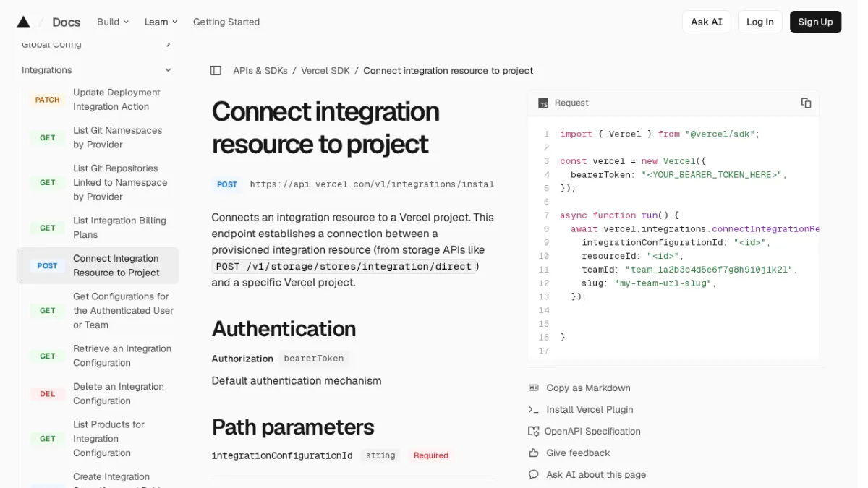This screenshot has height=488, width=868.
Task: Copy the request code snippet
Action: [806, 103]
